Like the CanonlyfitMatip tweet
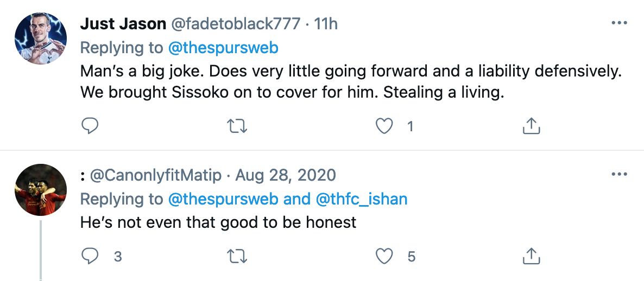 tap(384, 256)
